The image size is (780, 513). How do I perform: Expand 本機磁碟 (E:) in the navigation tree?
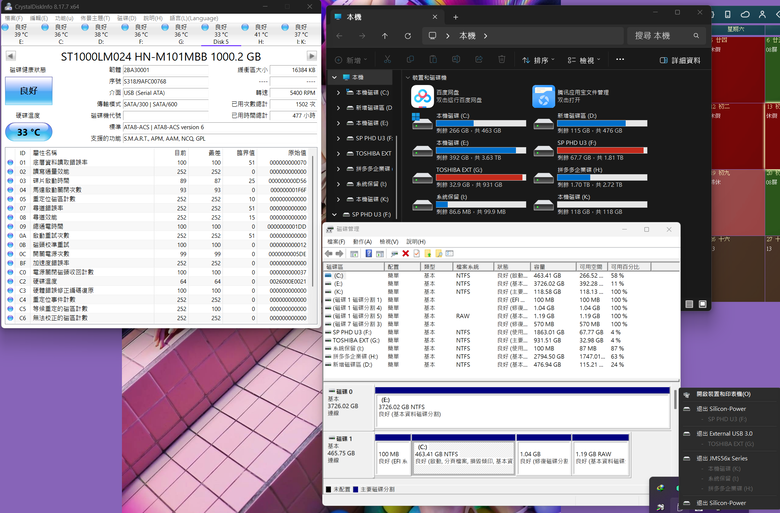point(338,123)
